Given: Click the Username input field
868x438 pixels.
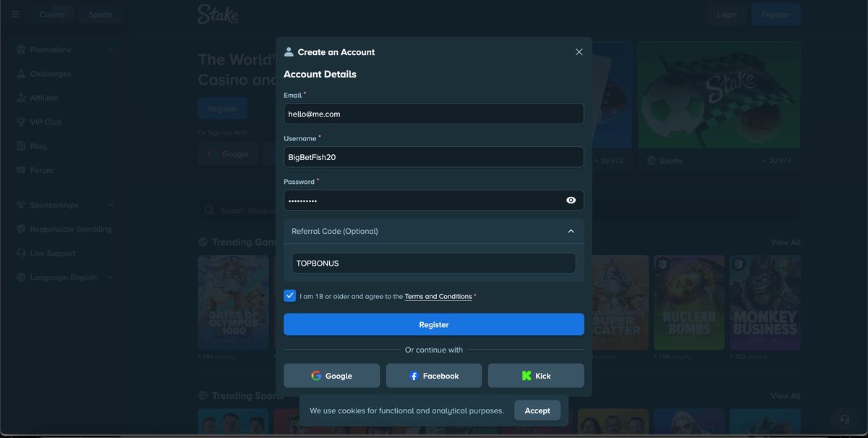Looking at the screenshot, I should pos(434,157).
